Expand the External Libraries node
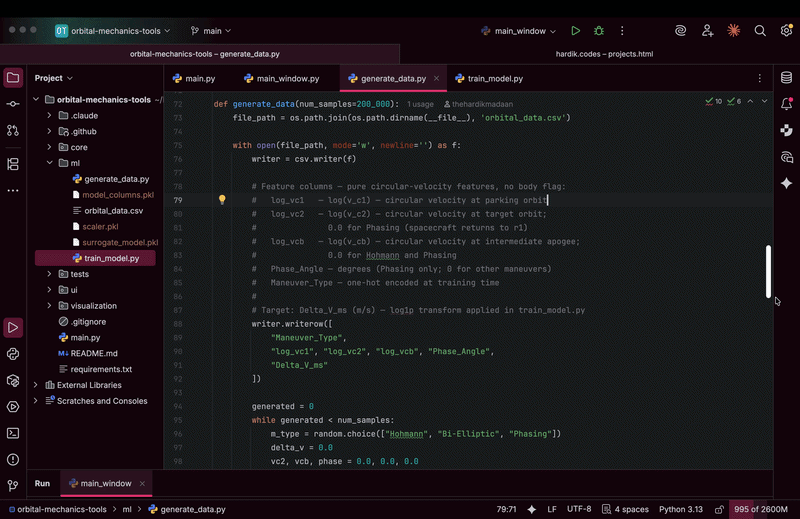The height and width of the screenshot is (519, 800). (37, 385)
